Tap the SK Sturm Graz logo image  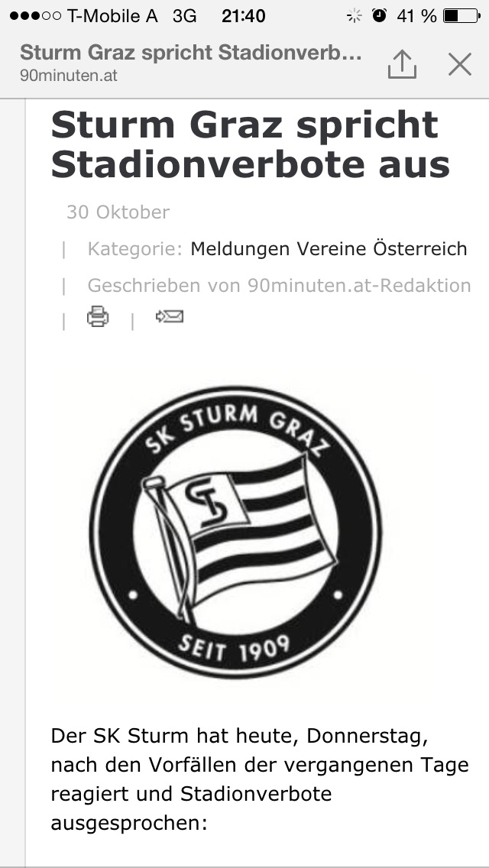tap(236, 532)
